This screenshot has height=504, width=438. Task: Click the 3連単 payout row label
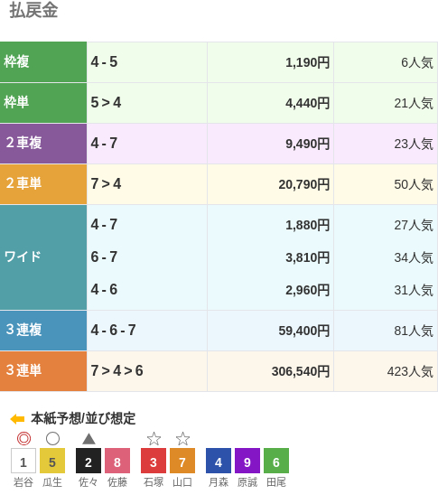point(43,371)
